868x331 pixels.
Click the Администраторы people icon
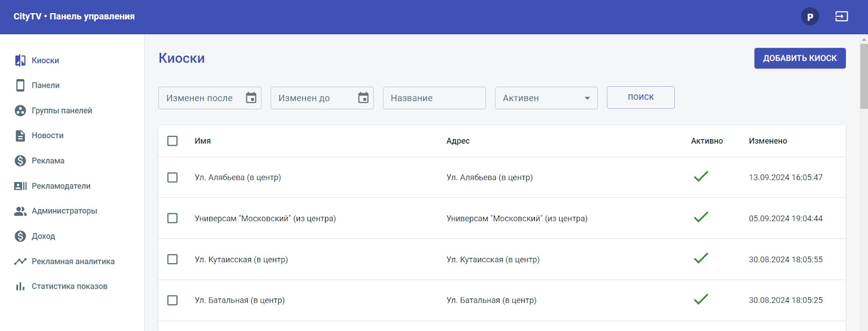pos(20,211)
